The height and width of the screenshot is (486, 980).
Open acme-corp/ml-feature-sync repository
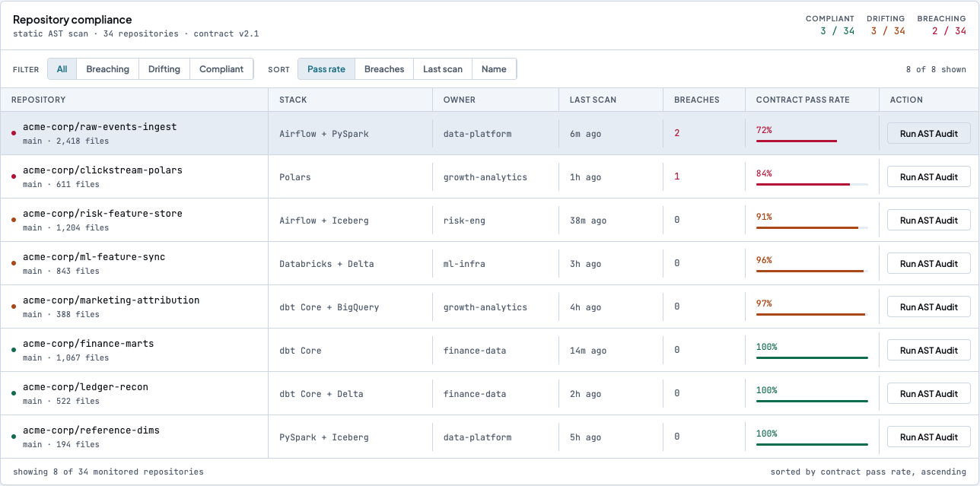point(94,257)
